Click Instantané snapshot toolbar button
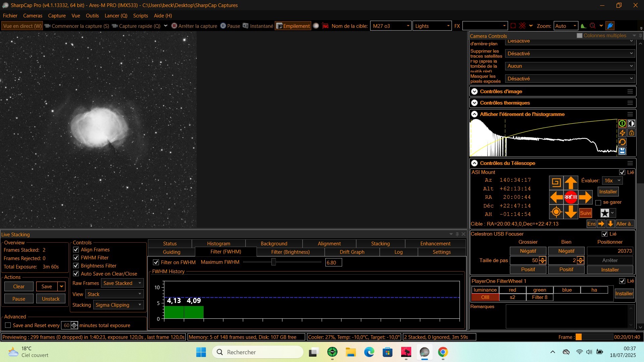The image size is (644, 362). tap(258, 26)
